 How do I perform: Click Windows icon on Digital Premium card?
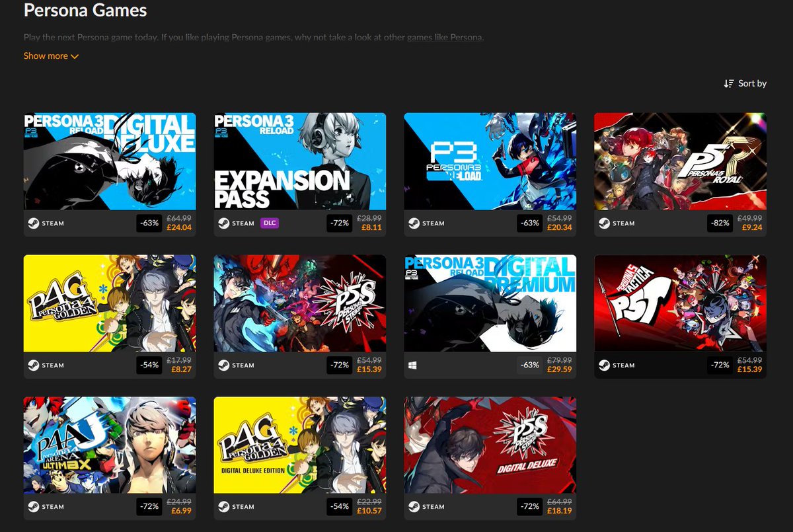click(x=412, y=365)
